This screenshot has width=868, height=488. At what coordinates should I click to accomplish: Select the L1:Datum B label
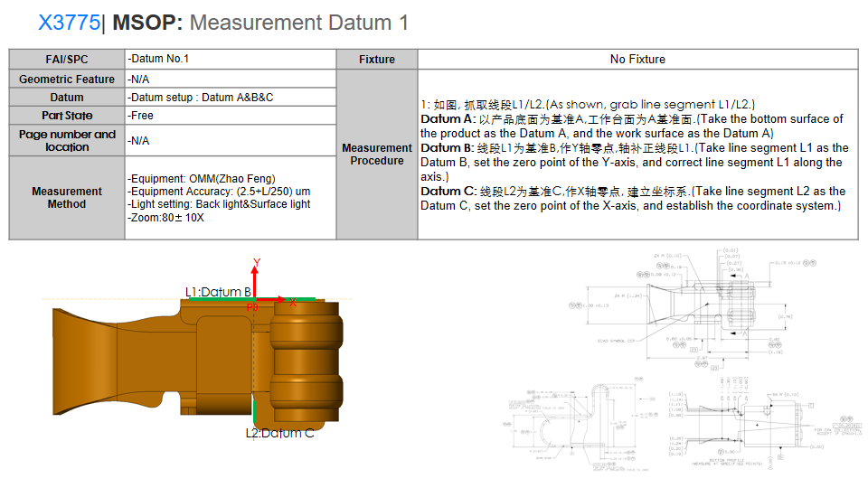(x=218, y=292)
